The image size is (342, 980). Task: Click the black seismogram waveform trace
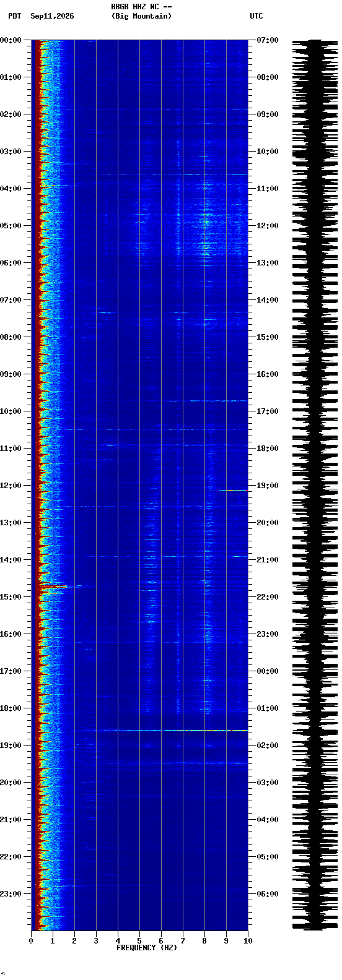(315, 485)
